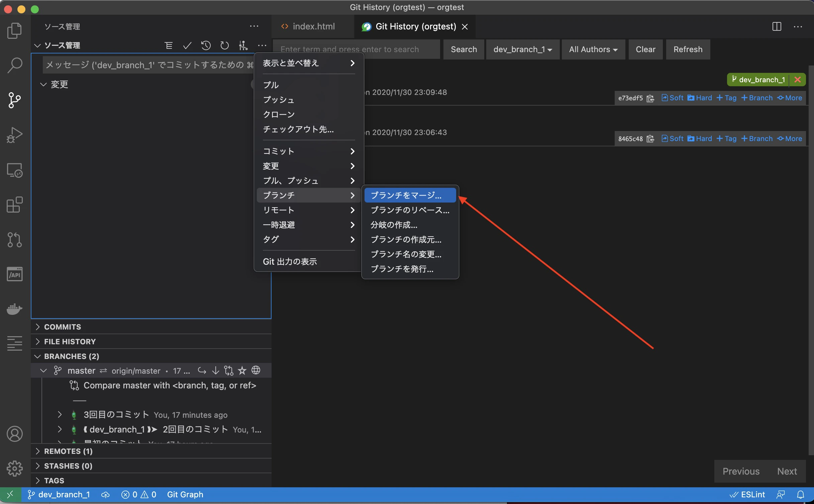Image resolution: width=814 pixels, height=504 pixels.
Task: Expand the COMMITS section
Action: tap(151, 327)
